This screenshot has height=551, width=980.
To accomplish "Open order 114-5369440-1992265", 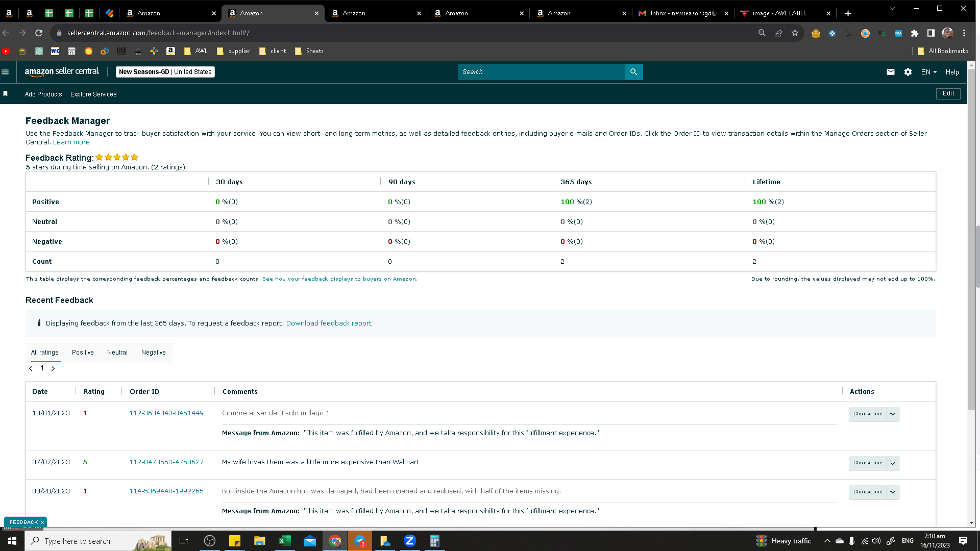I will (x=166, y=491).
